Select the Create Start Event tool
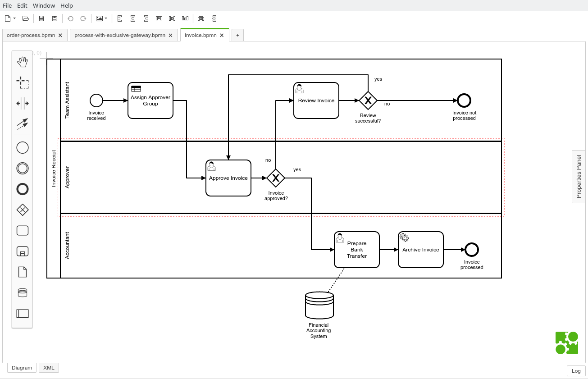Viewport: 588px width, 379px height. pos(22,147)
